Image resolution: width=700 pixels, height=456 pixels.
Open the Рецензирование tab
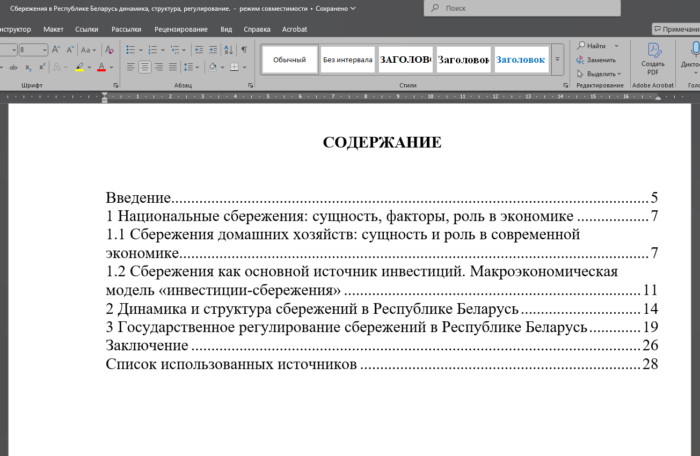pos(181,29)
